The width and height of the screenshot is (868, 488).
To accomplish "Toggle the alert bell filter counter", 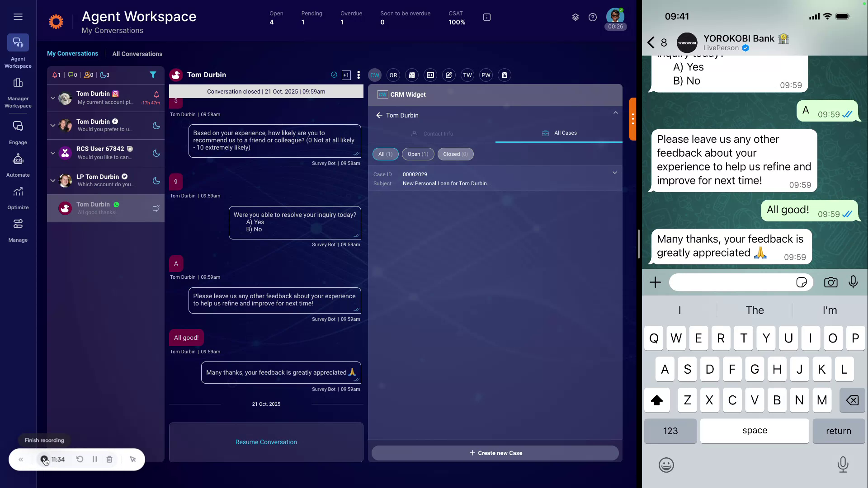I will coord(56,75).
